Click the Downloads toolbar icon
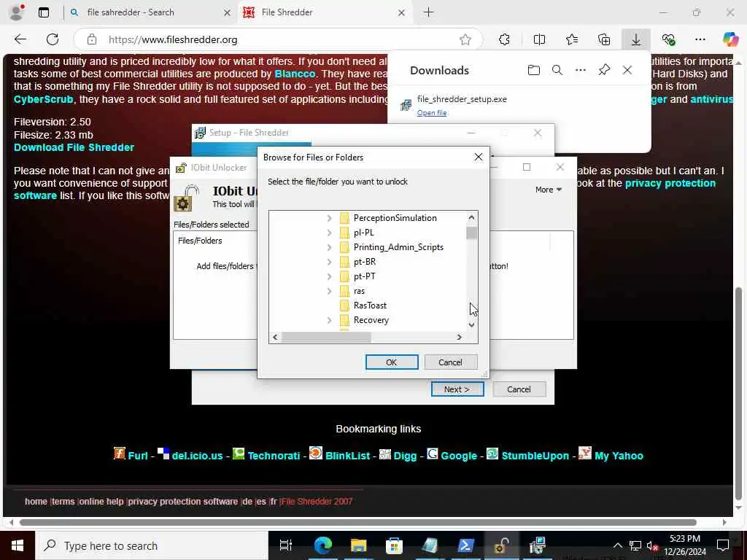The height and width of the screenshot is (560, 747). pos(636,39)
